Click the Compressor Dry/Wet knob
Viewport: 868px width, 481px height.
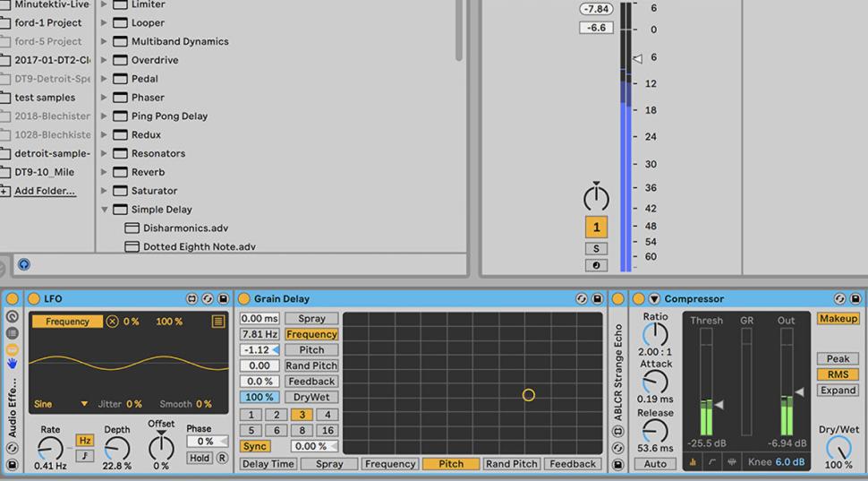[x=838, y=447]
